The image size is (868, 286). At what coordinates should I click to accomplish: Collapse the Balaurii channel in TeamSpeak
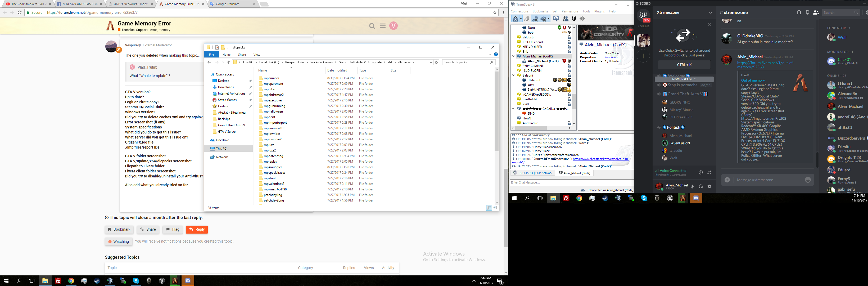coord(513,75)
